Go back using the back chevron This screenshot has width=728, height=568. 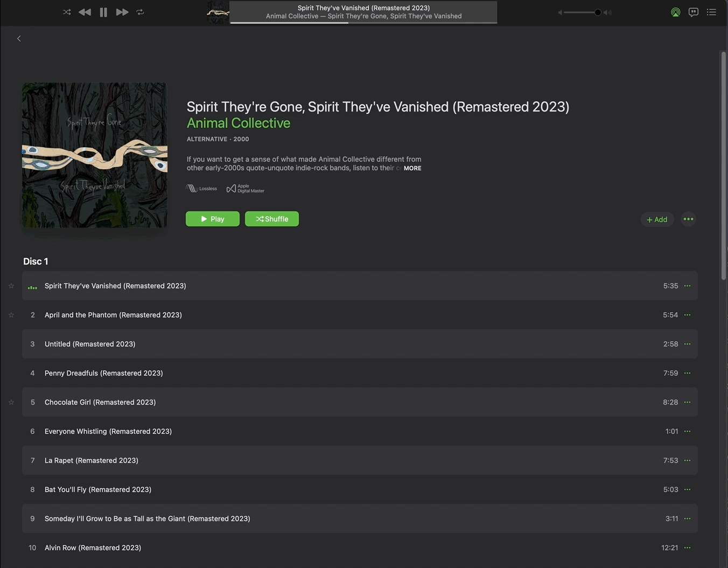coord(19,38)
